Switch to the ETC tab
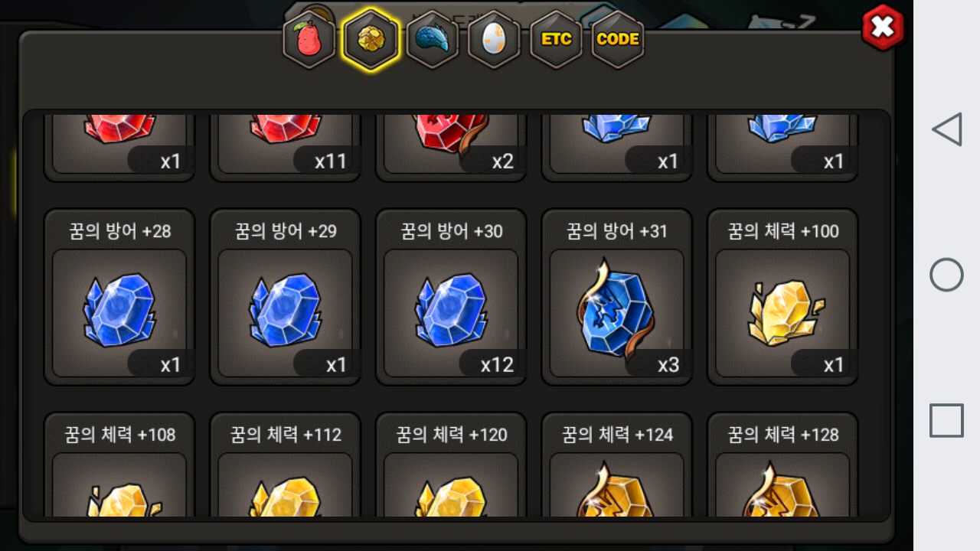The image size is (980, 551). coord(557,39)
